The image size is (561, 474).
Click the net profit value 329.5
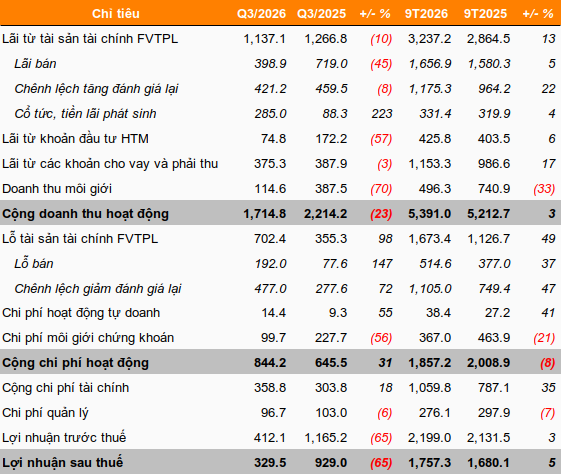coord(270,463)
